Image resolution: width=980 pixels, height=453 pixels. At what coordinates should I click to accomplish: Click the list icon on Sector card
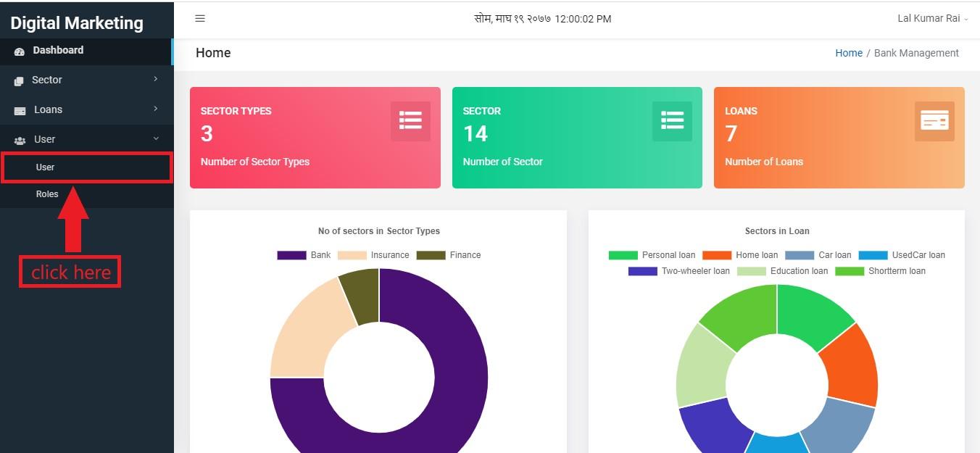672,121
